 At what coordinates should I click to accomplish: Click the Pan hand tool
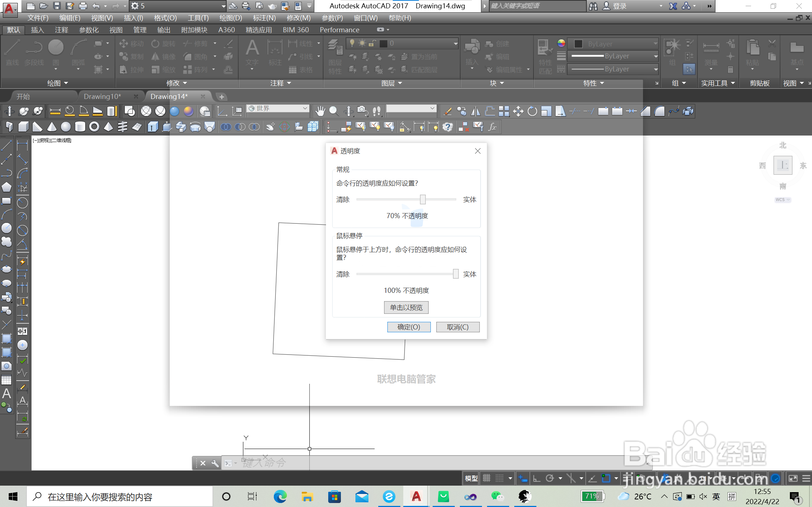(x=320, y=111)
